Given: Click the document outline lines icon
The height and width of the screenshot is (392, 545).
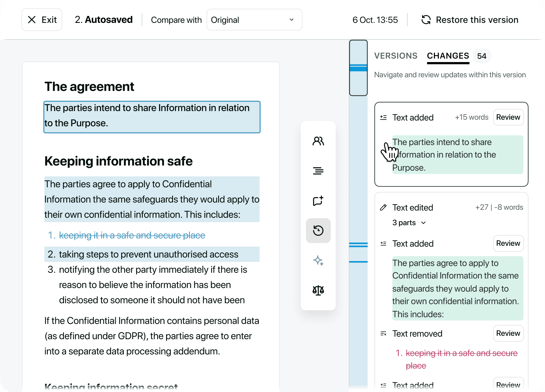Looking at the screenshot, I should [x=318, y=171].
